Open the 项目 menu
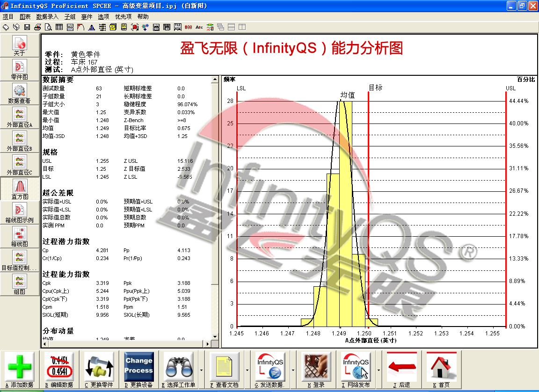Screen dimensions: 539x392 point(8,16)
